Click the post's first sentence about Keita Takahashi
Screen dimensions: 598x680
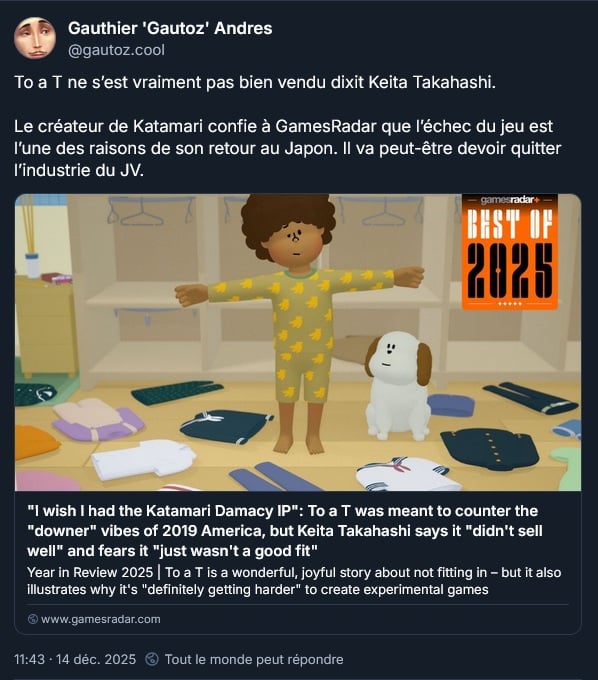click(x=255, y=82)
